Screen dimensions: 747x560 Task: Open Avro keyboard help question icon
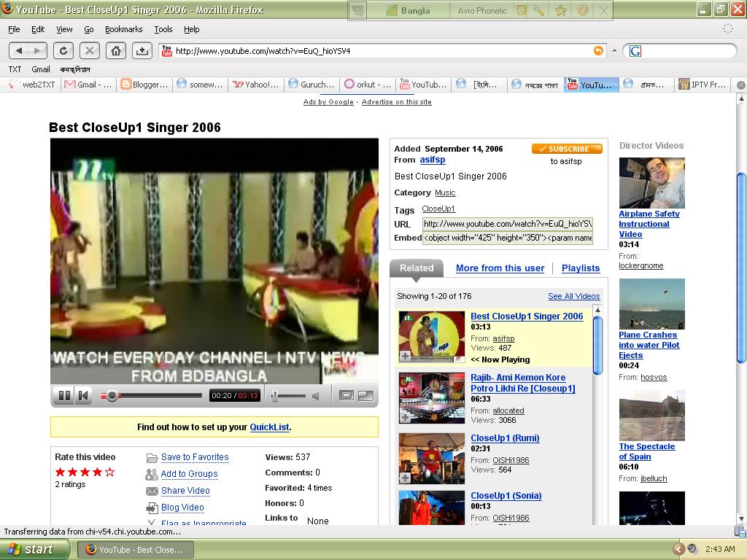582,10
